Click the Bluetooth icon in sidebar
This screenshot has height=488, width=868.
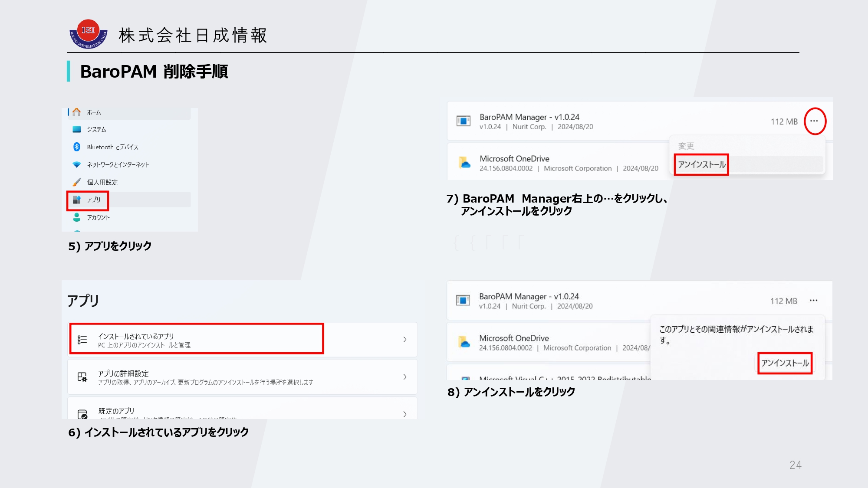[x=77, y=147]
